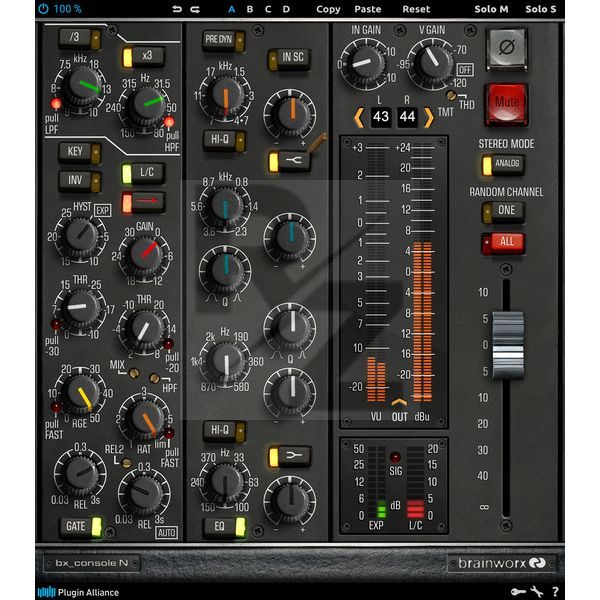Screen dimensions: 600x600
Task: Toggle the low shelf bell shape button
Action: point(290,456)
